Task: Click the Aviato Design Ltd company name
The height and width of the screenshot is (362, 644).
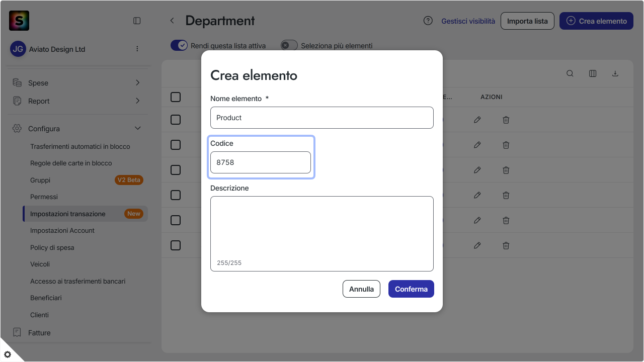Action: point(57,49)
